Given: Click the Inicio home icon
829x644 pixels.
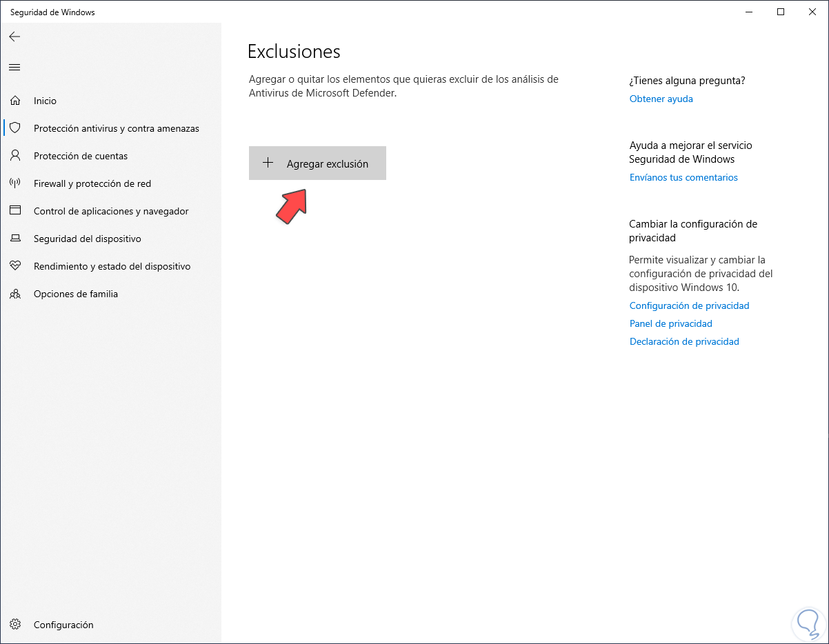Looking at the screenshot, I should click(14, 101).
